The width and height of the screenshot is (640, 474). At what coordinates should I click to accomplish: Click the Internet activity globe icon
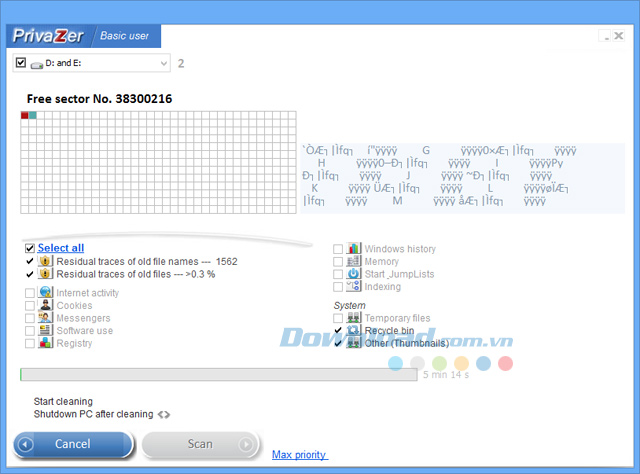(x=45, y=292)
